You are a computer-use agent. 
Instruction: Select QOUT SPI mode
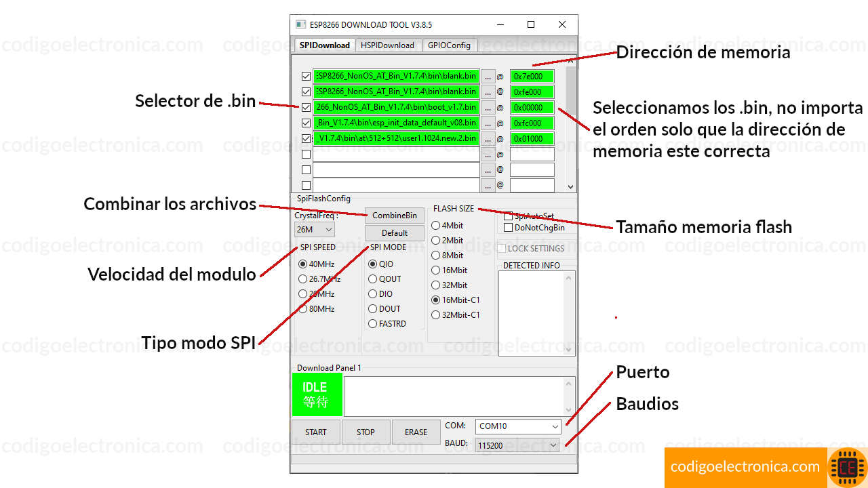click(x=372, y=279)
